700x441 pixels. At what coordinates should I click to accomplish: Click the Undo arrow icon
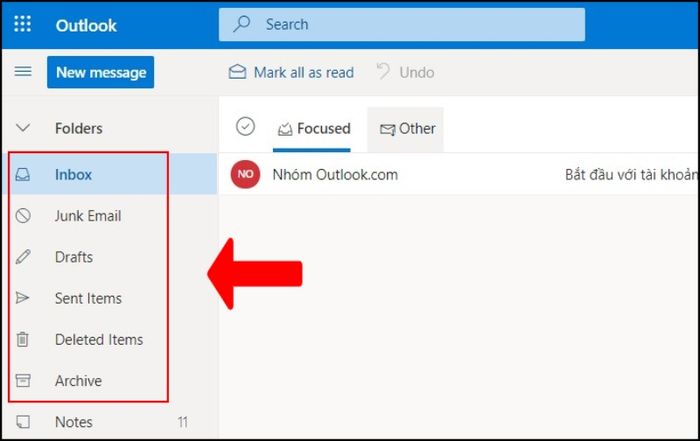[383, 71]
